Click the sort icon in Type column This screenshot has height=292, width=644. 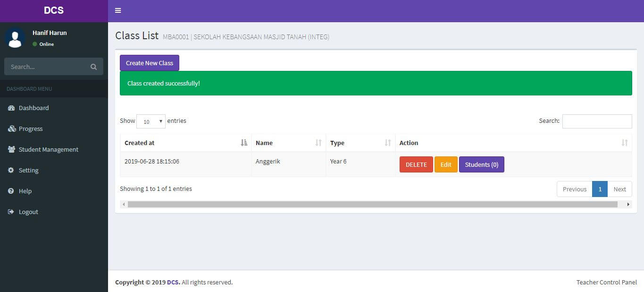point(388,143)
